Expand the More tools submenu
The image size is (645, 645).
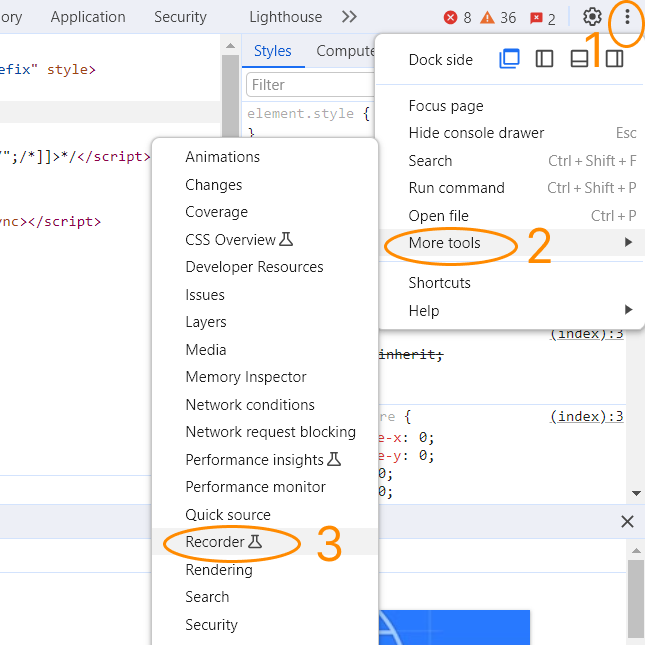(x=445, y=243)
